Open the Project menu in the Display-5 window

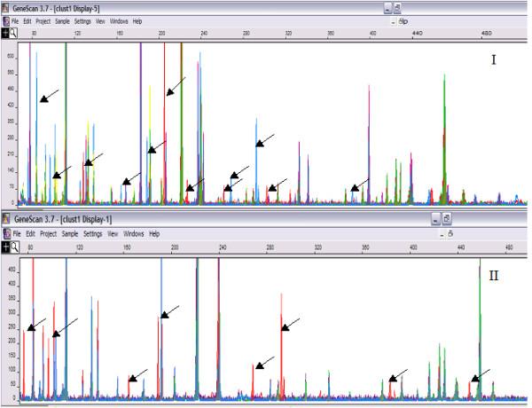pos(44,20)
